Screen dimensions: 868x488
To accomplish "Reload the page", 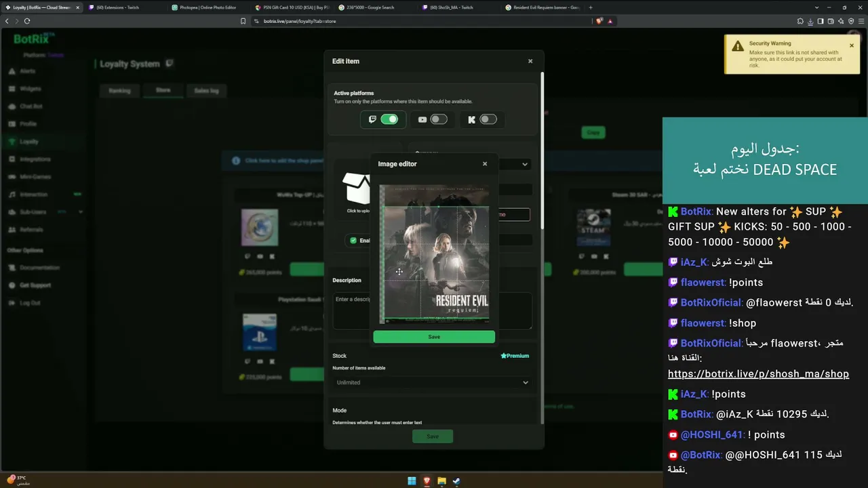I will click(x=27, y=21).
